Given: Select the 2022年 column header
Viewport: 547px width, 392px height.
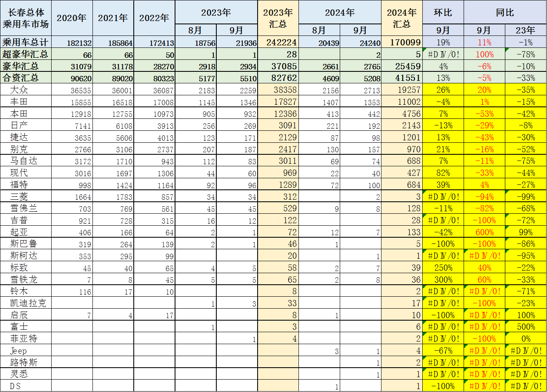Looking at the screenshot, I should (154, 18).
